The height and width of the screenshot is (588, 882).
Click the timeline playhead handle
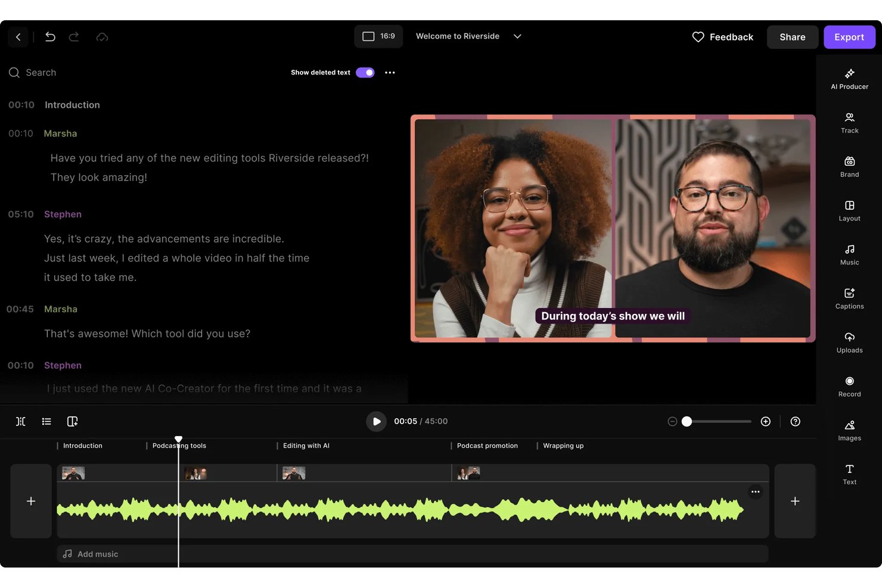click(178, 439)
